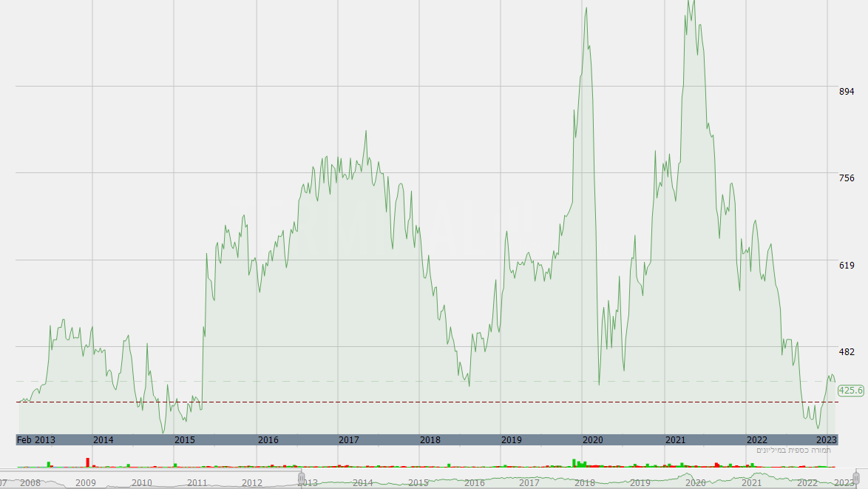
Task: Click the 2023 label on main time axis
Action: [827, 439]
